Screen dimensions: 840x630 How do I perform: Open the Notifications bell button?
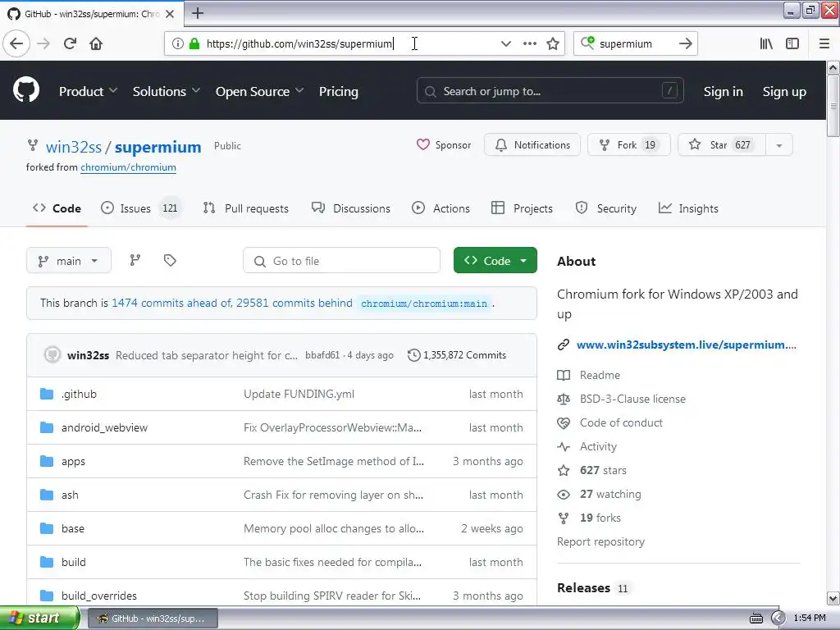tap(532, 144)
